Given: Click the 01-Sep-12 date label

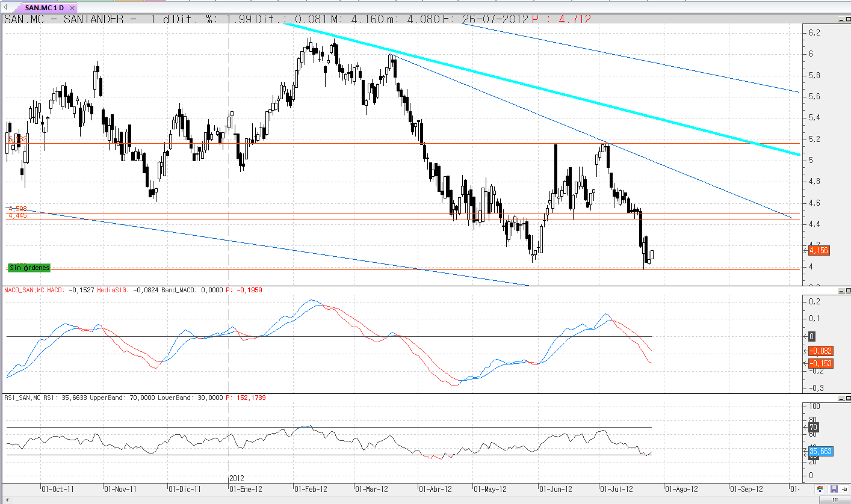Looking at the screenshot, I should 746,489.
